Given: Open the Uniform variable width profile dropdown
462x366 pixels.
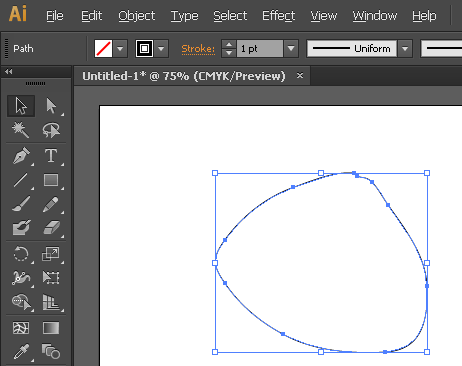Looking at the screenshot, I should pyautogui.click(x=405, y=49).
